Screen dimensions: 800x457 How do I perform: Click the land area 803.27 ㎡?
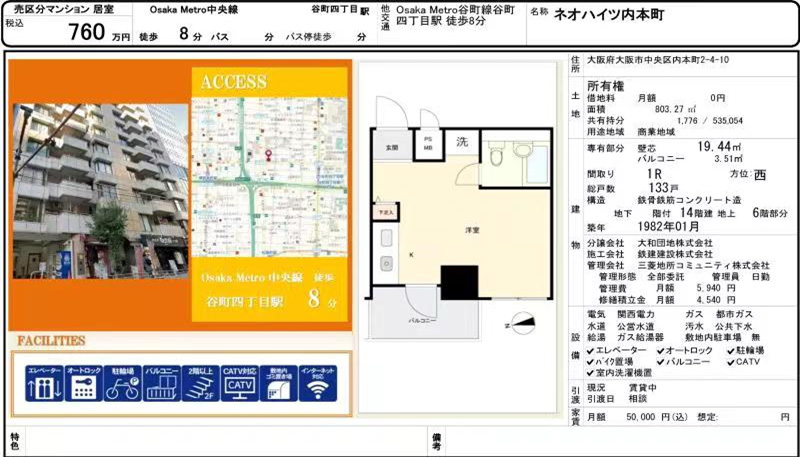click(x=676, y=109)
